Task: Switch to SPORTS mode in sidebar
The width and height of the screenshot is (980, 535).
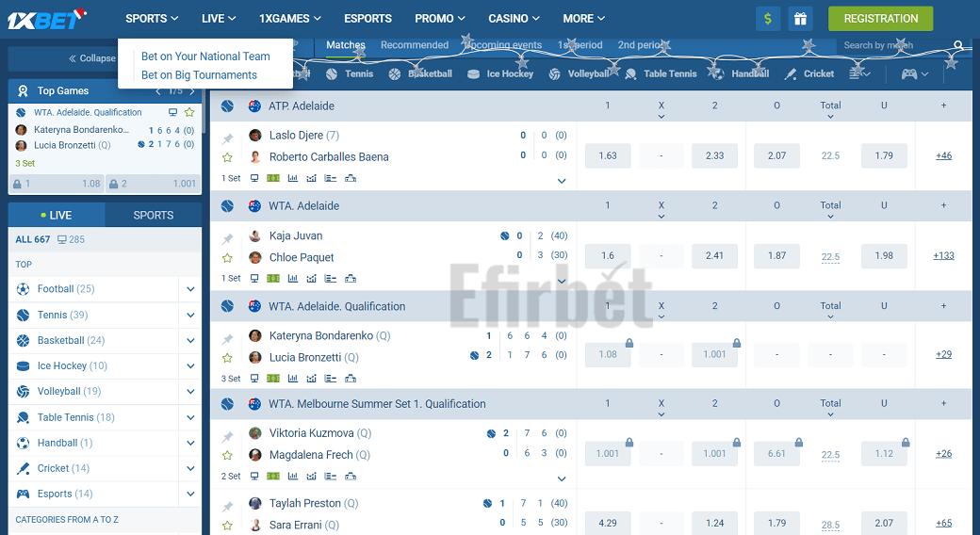Action: click(x=153, y=215)
